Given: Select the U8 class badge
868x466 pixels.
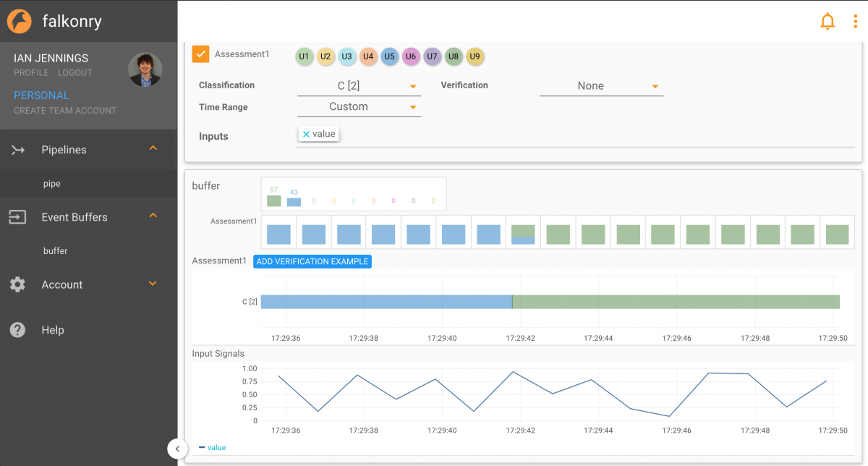Looking at the screenshot, I should pyautogui.click(x=454, y=56).
